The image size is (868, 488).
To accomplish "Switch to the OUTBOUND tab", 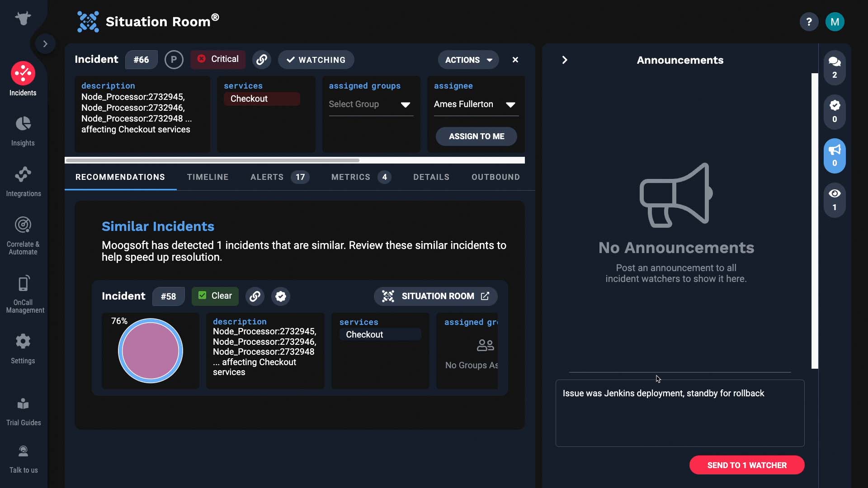I will tap(495, 177).
